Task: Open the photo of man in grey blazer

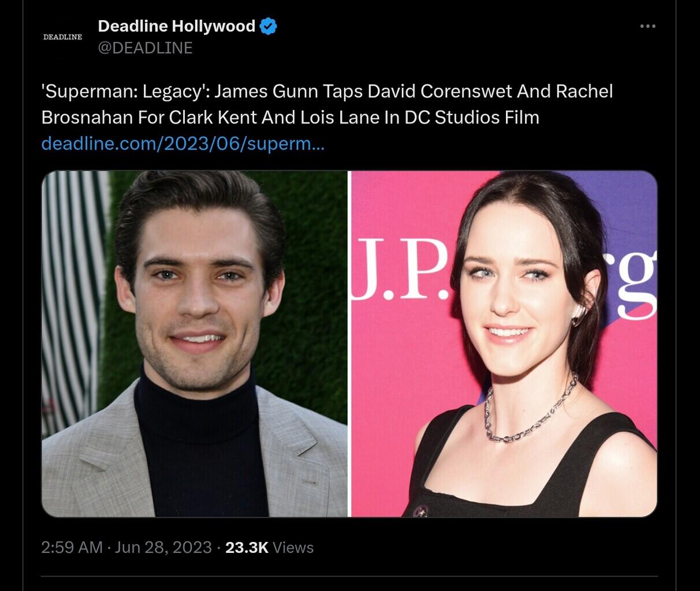Action: (195, 343)
